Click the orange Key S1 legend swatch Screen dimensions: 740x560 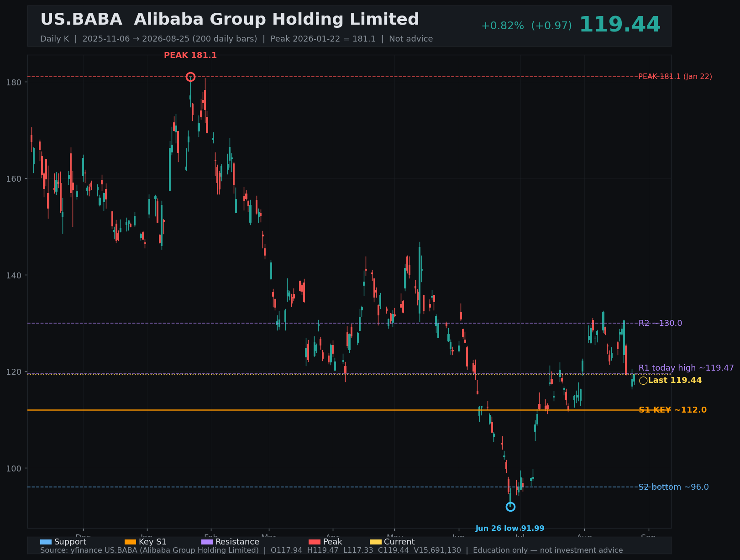click(x=131, y=542)
